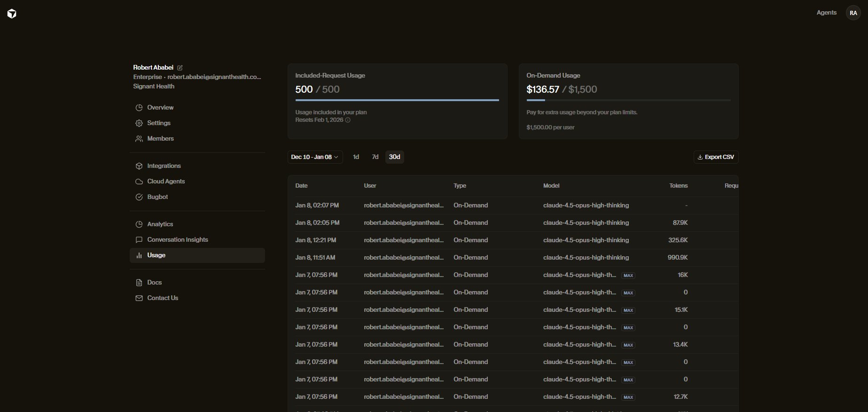
Task: Select the 30d time range
Action: pyautogui.click(x=394, y=157)
